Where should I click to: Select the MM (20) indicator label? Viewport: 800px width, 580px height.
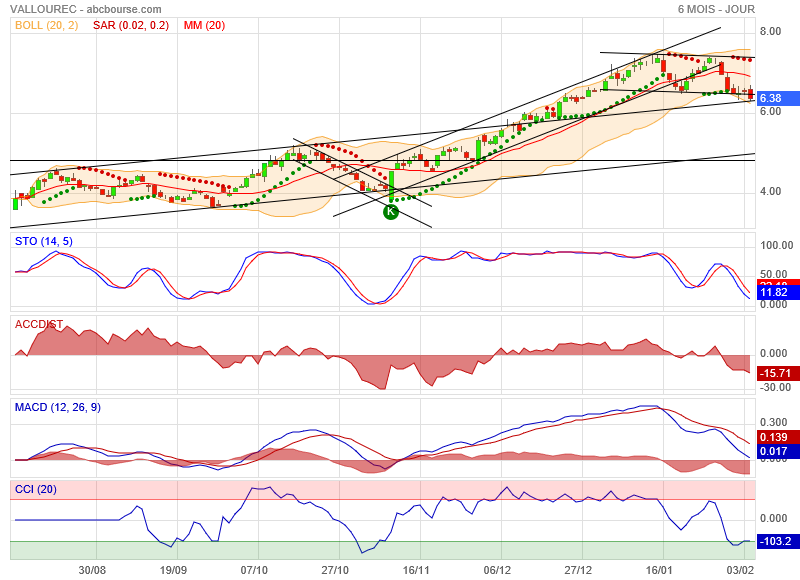click(x=204, y=26)
